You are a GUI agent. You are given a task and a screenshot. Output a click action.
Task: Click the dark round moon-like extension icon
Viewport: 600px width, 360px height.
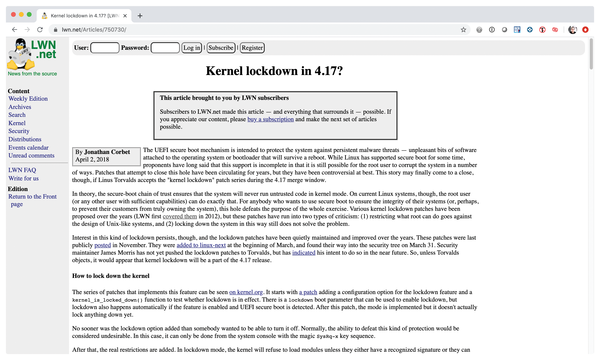click(504, 29)
